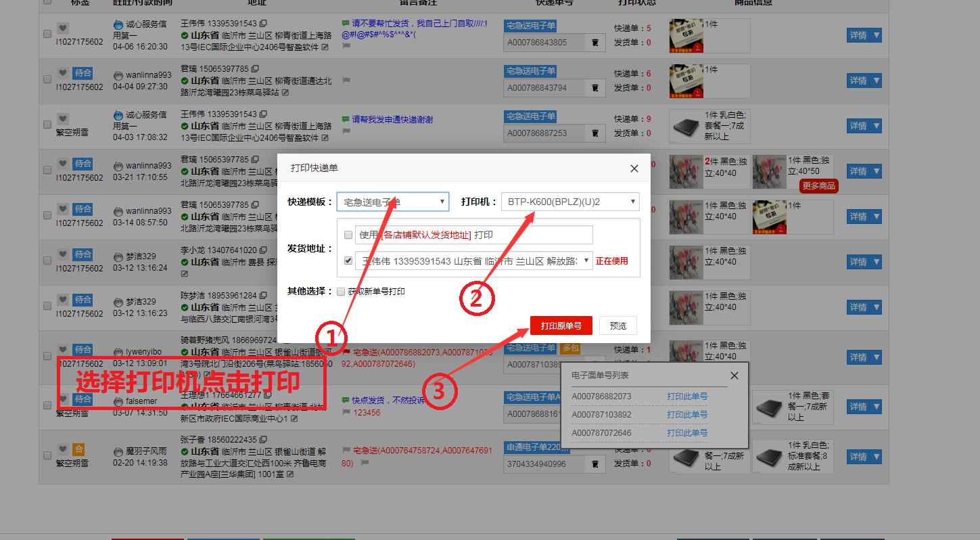Open the black product thumbnail for the 04-03 order
This screenshot has height=540, width=980.
[686, 127]
